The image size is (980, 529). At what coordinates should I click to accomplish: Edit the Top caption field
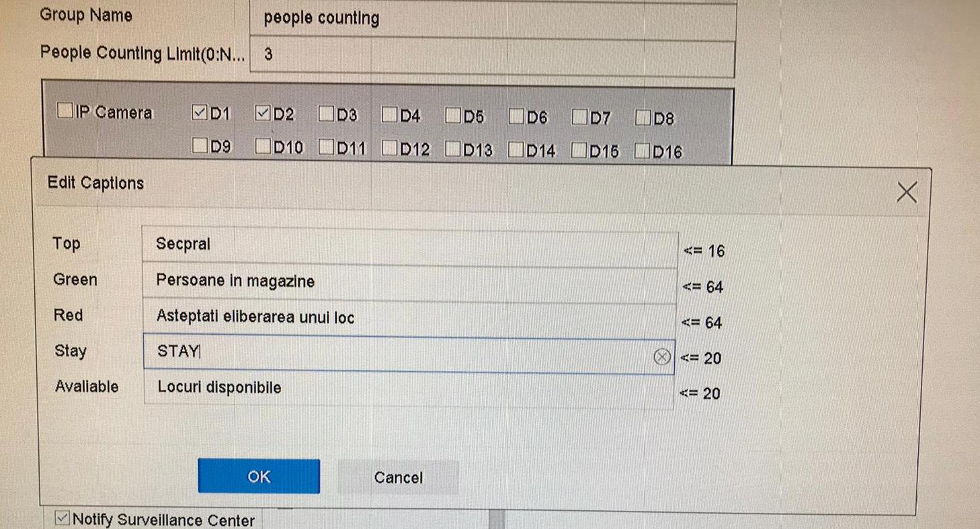[x=409, y=245]
